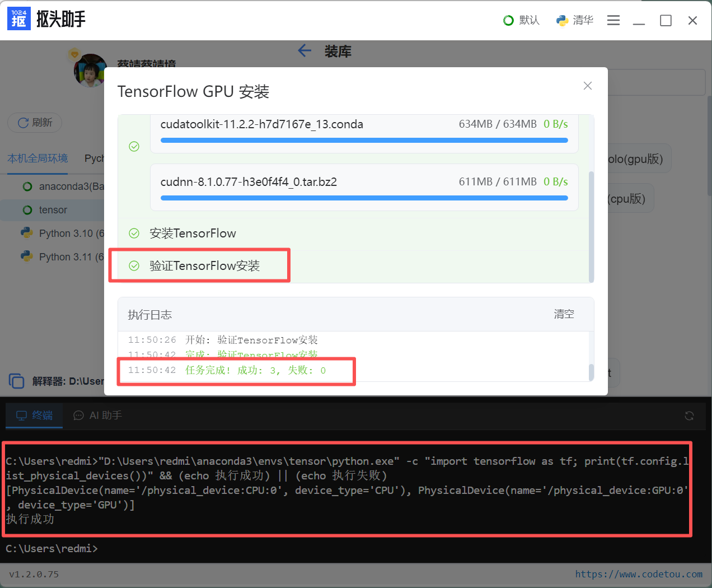Click the 安装TensorFlow step label
This screenshot has height=588, width=712.
pos(193,234)
